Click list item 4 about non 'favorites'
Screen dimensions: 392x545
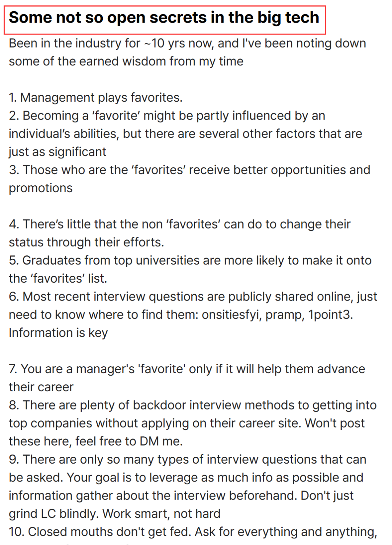coord(180,233)
